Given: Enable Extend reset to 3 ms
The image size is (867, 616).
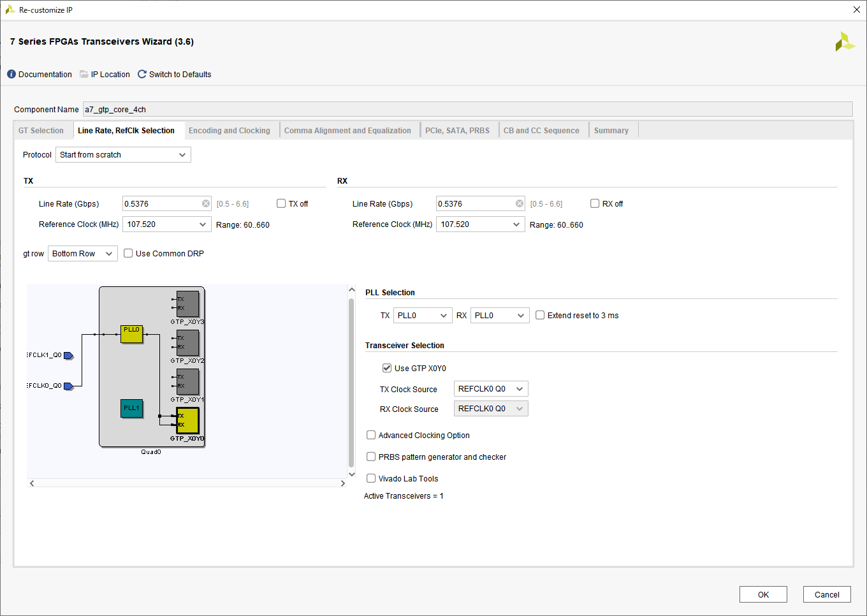Looking at the screenshot, I should [x=540, y=315].
